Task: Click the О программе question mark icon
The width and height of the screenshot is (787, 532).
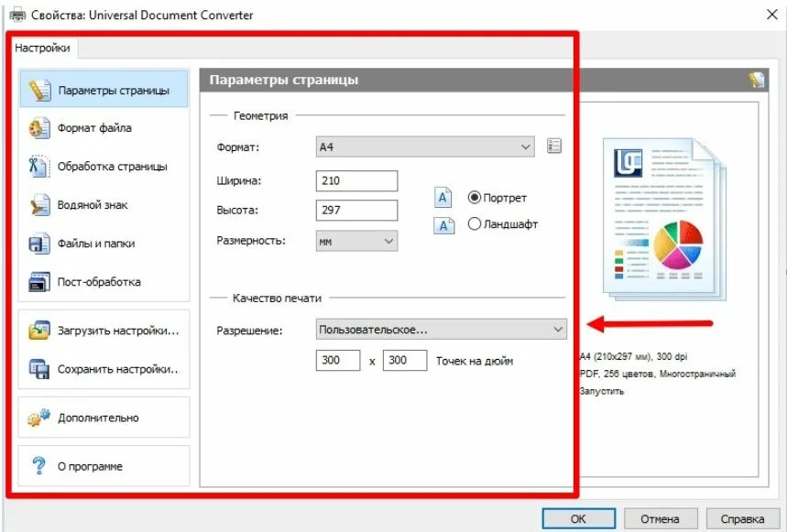Action: point(38,466)
